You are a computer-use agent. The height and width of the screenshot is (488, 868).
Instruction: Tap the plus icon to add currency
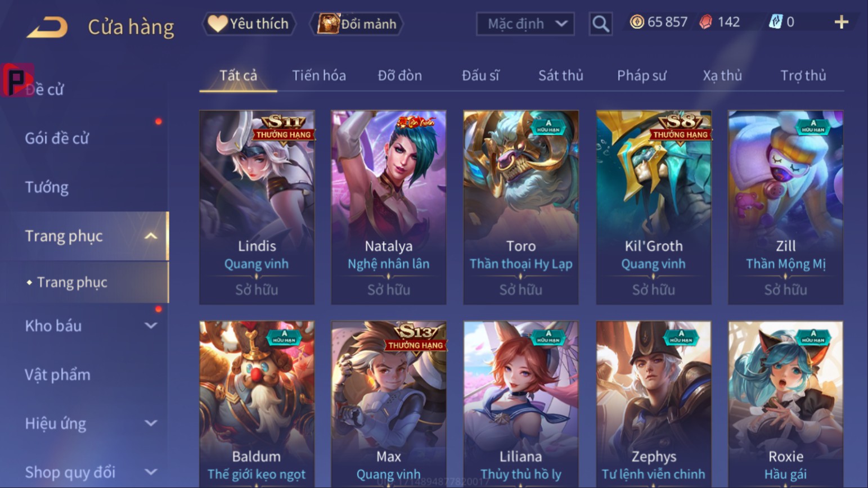tap(841, 22)
